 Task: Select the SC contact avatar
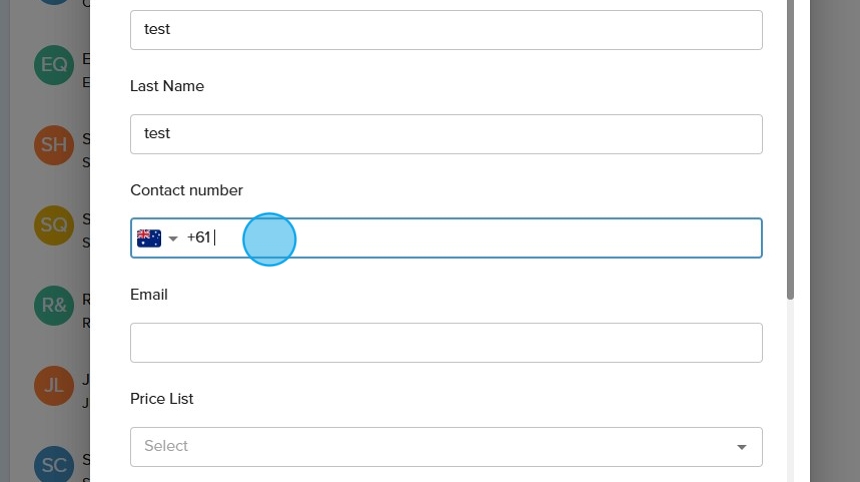(x=54, y=465)
